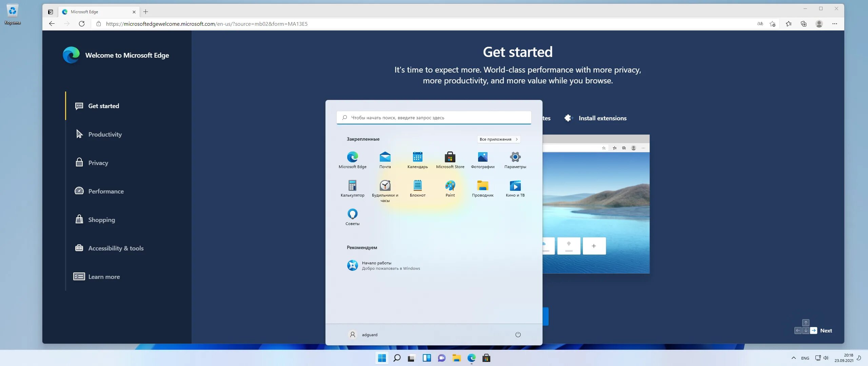
Task: Click the Windows Start button on taskbar
Action: 382,358
